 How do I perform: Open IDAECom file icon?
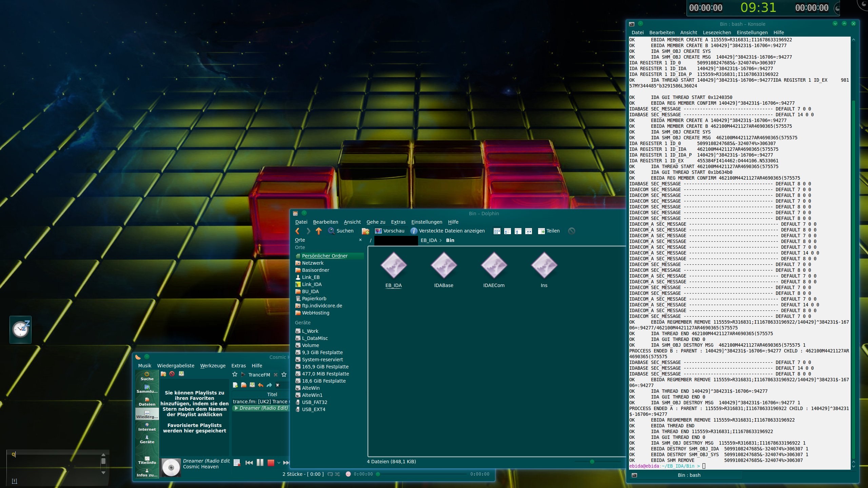click(x=494, y=266)
